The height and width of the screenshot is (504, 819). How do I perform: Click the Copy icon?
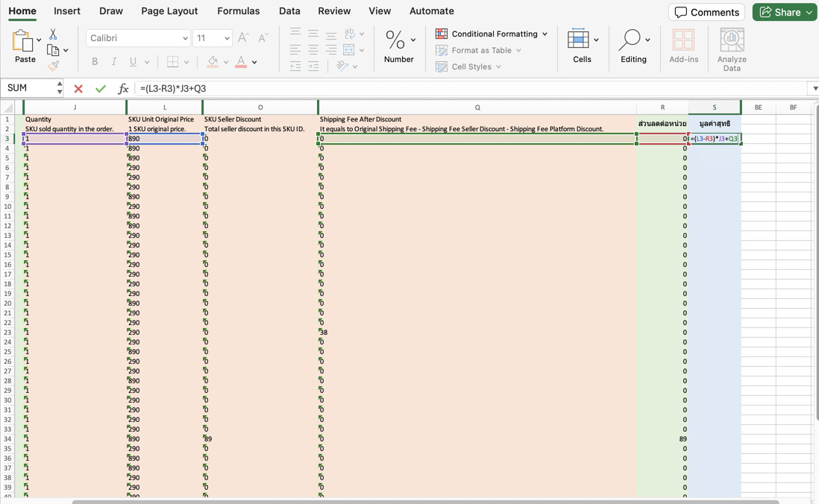[53, 50]
